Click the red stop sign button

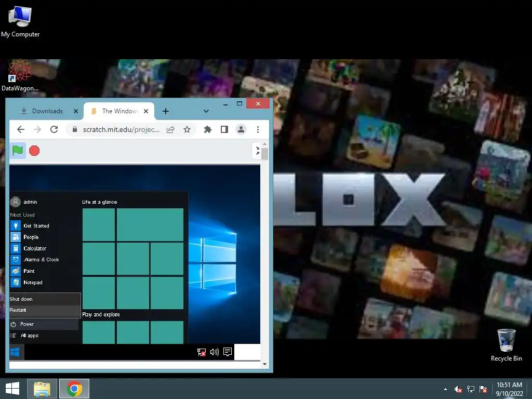click(x=34, y=151)
